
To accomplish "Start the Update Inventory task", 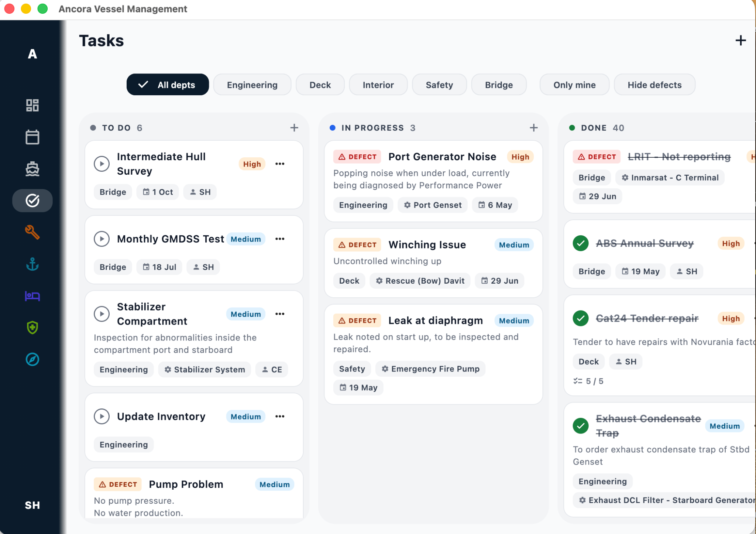I will pos(102,417).
